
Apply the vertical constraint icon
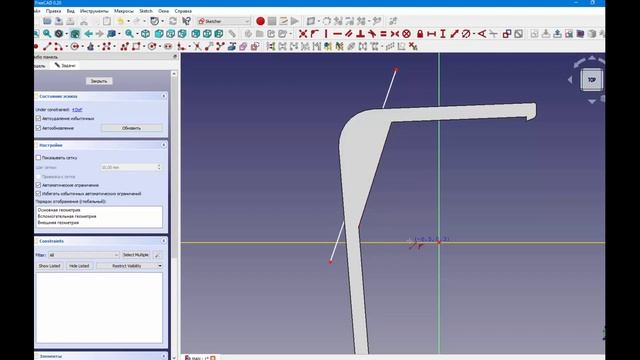pyautogui.click(x=326, y=34)
